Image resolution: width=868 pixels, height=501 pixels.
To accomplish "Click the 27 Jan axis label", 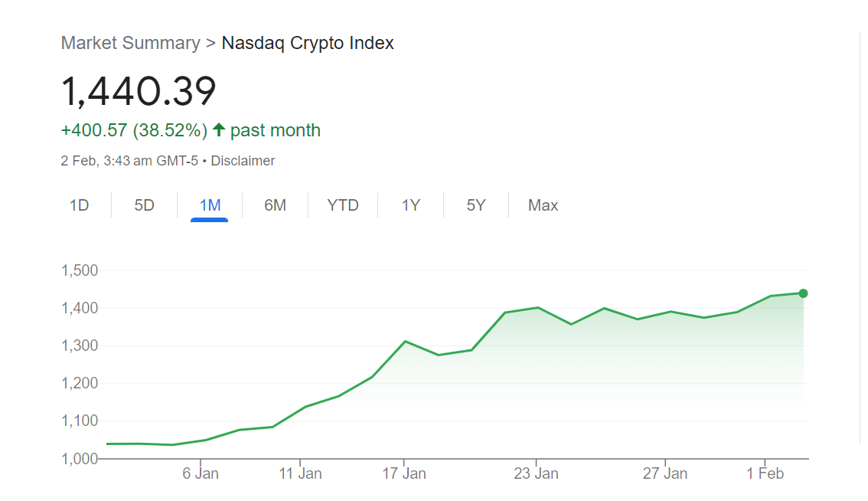I will (665, 473).
